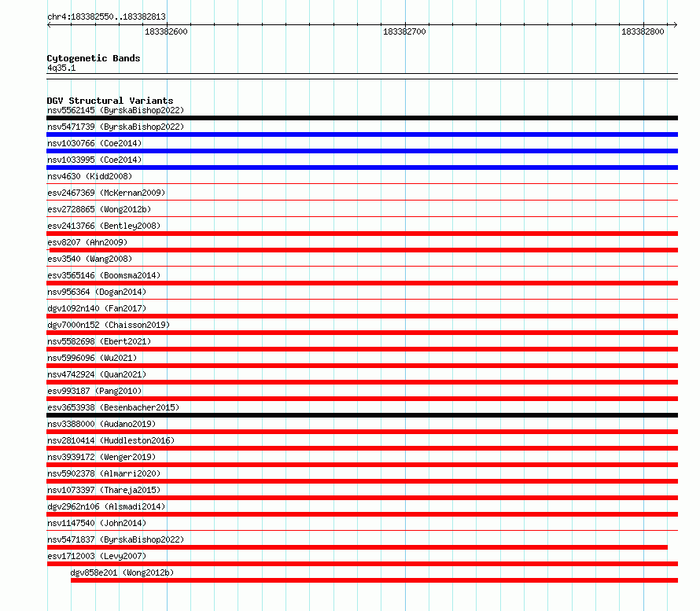Click the 183382800 ruler position label

tap(643, 31)
